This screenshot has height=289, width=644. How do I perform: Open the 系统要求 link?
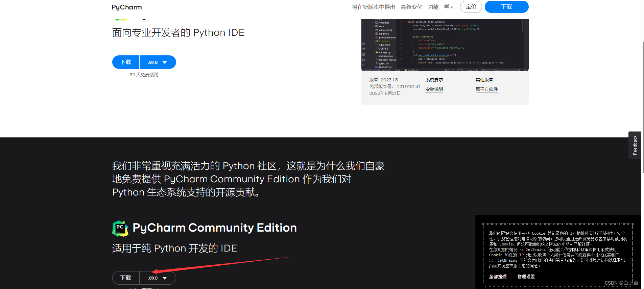tap(434, 80)
